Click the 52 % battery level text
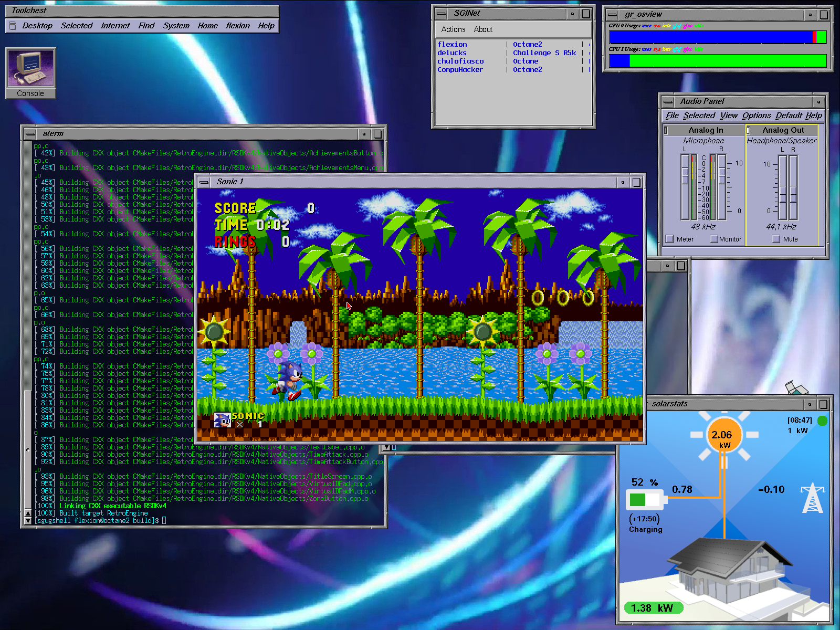This screenshot has width=840, height=630. [645, 482]
